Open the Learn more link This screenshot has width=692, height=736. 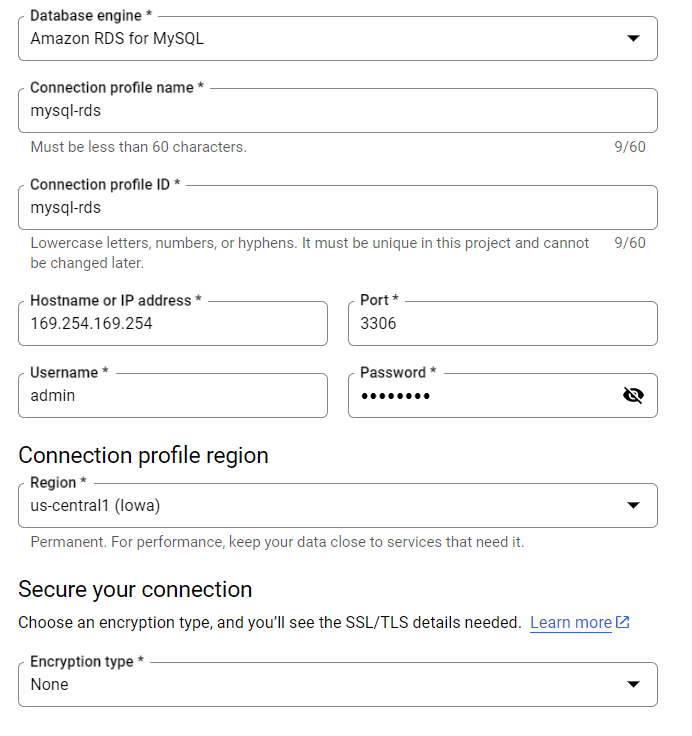pos(570,622)
